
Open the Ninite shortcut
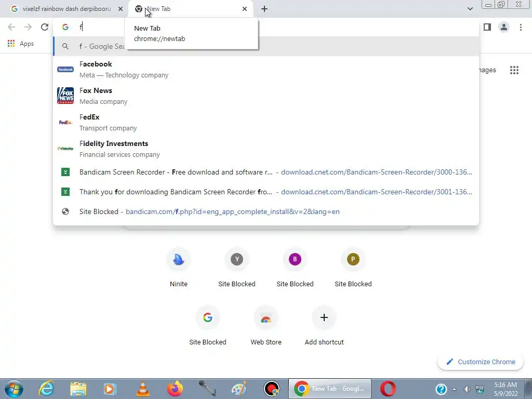179,268
